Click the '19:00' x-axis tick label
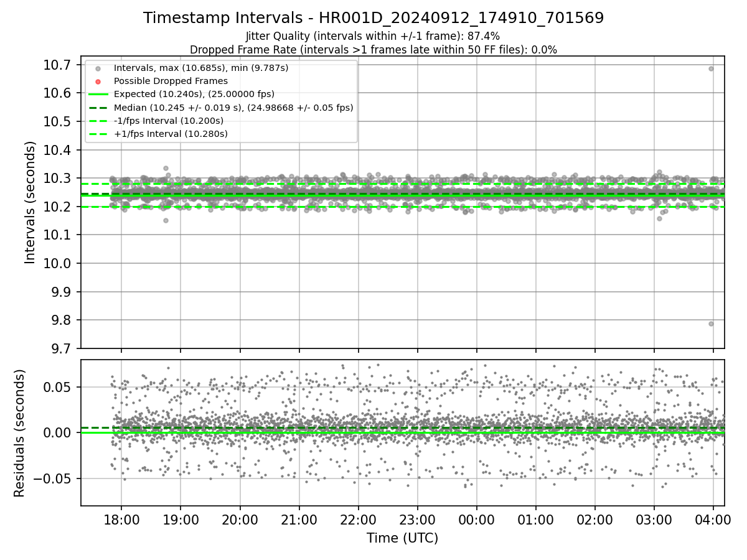The height and width of the screenshot is (560, 747). point(181,519)
